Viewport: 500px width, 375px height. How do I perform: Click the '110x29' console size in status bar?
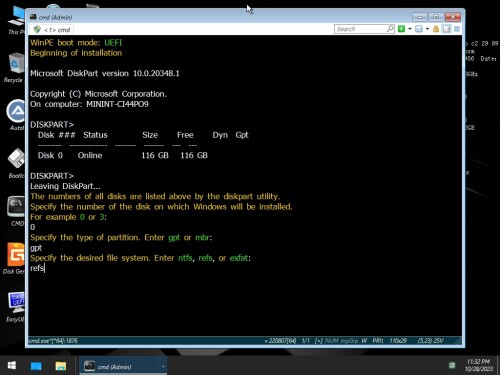[398, 341]
